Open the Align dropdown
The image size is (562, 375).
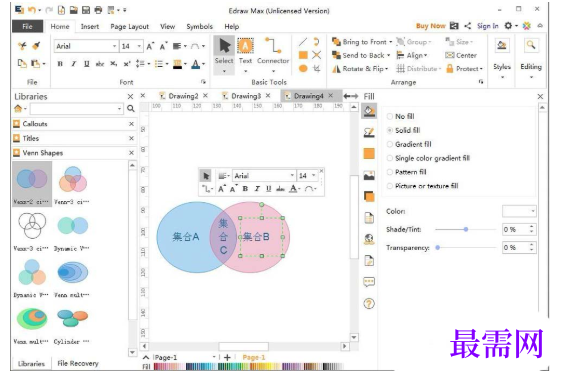tap(412, 55)
